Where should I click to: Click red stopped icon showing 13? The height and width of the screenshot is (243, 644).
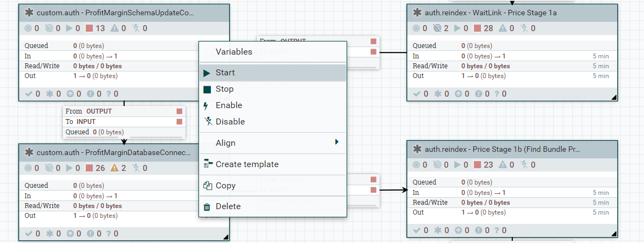pos(89,28)
